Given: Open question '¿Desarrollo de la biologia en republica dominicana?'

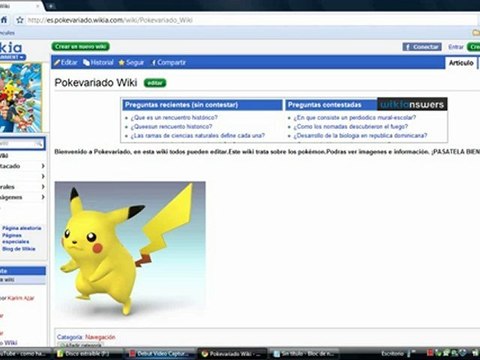Looking at the screenshot, I should pyautogui.click(x=360, y=135).
